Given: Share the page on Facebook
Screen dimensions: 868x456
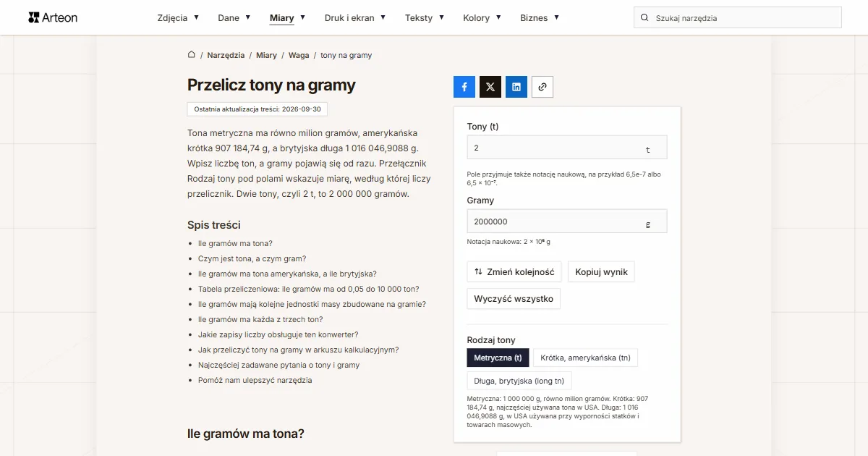Looking at the screenshot, I should [464, 87].
